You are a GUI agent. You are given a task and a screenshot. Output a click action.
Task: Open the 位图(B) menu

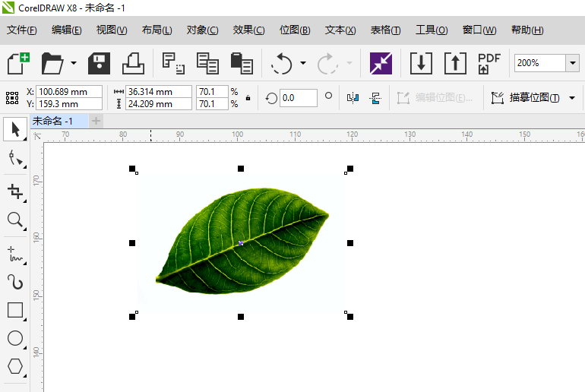point(295,30)
